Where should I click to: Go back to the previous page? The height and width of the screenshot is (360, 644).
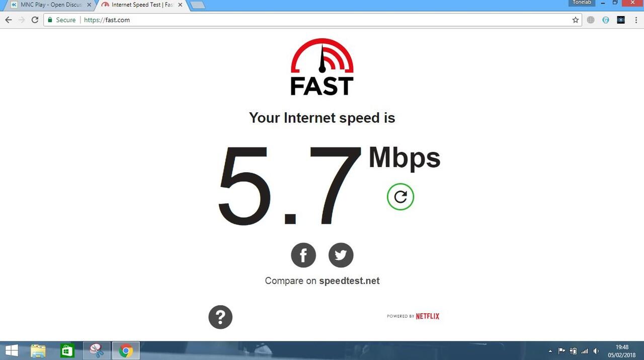(8, 20)
